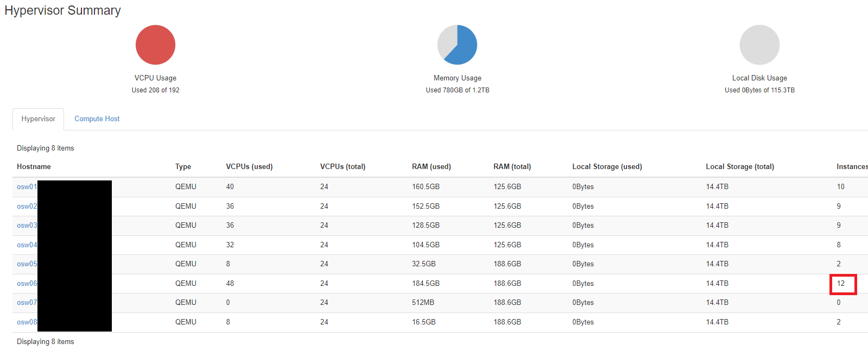Open hostname link osw03

27,226
